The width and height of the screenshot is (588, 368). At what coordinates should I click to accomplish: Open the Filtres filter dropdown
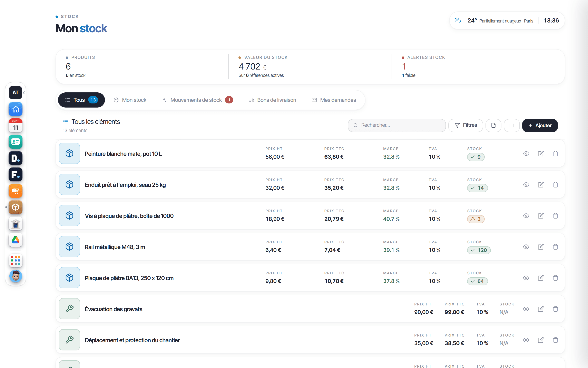pyautogui.click(x=465, y=125)
